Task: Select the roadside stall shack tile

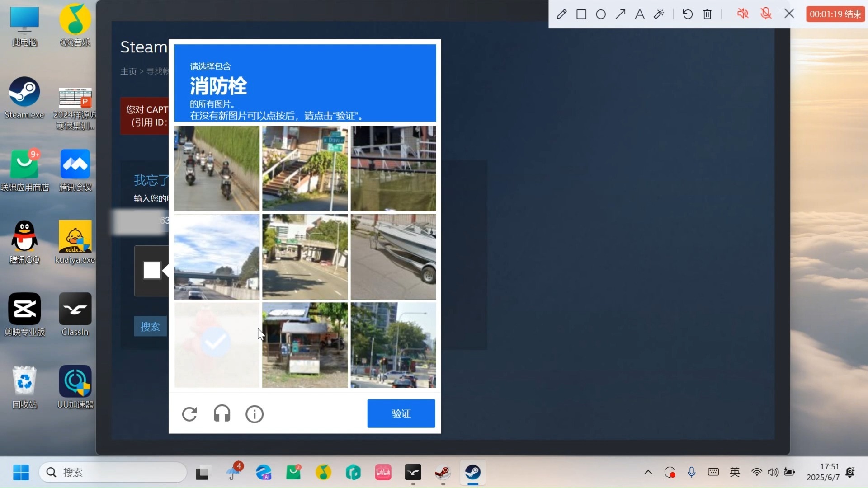Action: (305, 345)
